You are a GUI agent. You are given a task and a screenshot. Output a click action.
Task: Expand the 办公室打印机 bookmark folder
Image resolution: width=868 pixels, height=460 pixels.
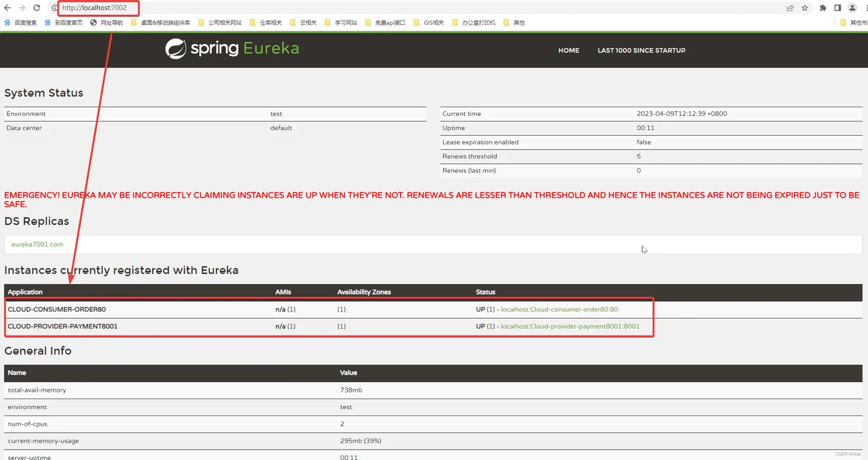click(x=474, y=23)
